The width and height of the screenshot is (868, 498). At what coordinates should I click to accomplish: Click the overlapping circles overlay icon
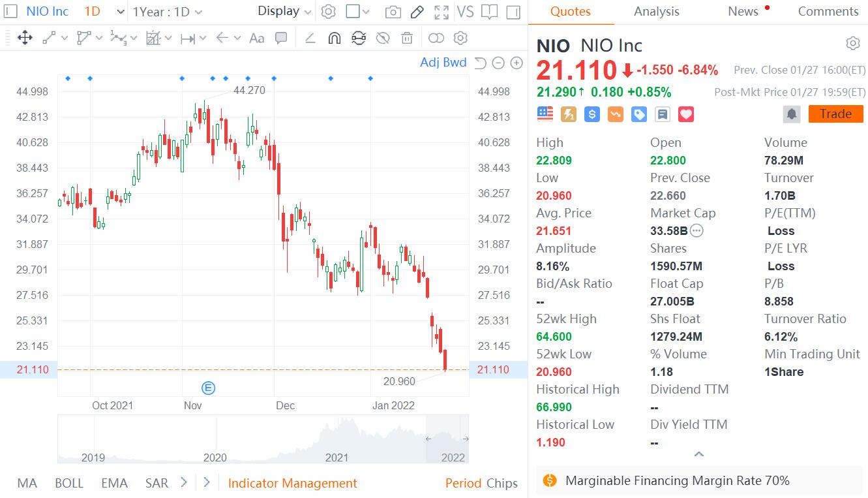pyautogui.click(x=436, y=38)
